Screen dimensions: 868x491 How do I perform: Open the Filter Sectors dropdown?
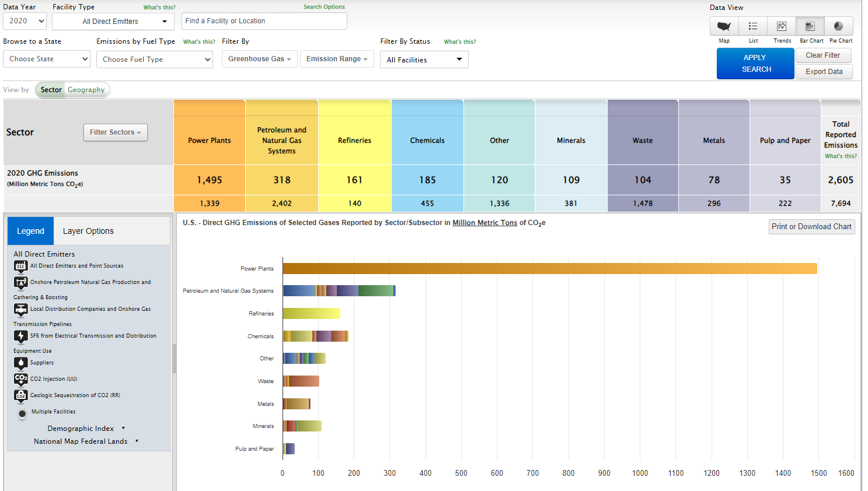(116, 132)
